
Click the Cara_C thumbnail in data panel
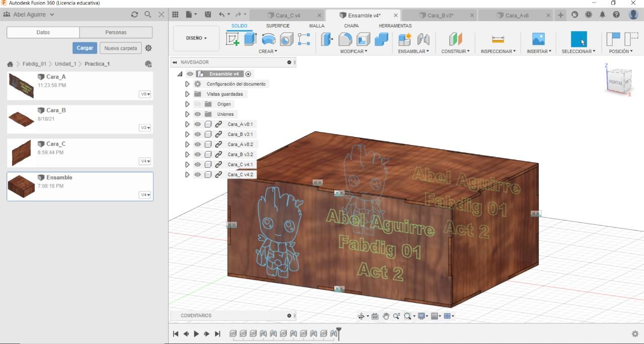click(21, 153)
